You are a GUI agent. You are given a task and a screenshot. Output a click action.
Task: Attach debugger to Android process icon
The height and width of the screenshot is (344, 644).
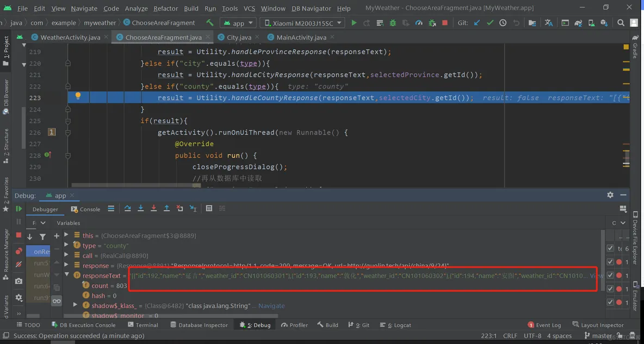coord(432,23)
